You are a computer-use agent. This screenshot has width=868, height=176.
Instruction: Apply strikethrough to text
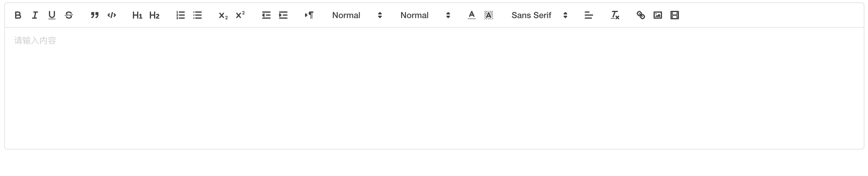69,15
